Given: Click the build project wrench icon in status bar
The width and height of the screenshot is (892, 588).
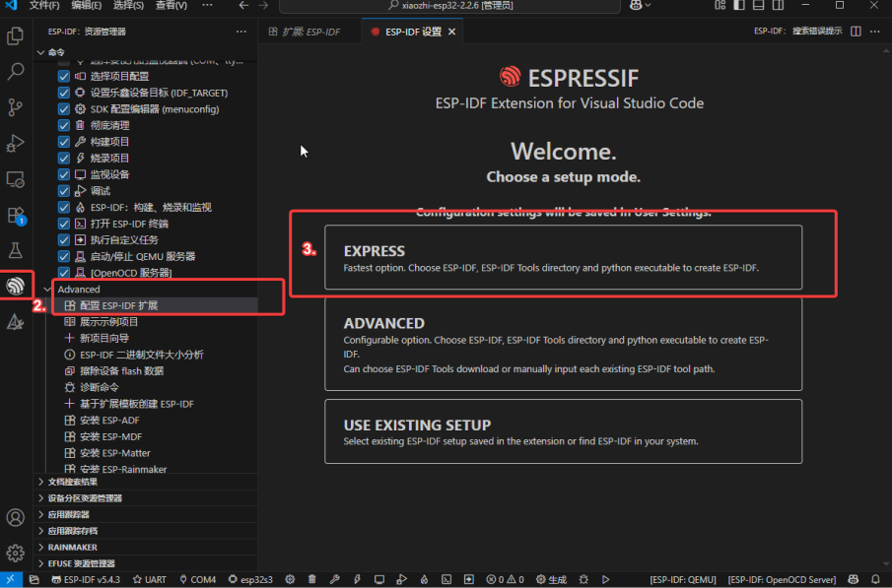Looking at the screenshot, I should click(x=334, y=579).
